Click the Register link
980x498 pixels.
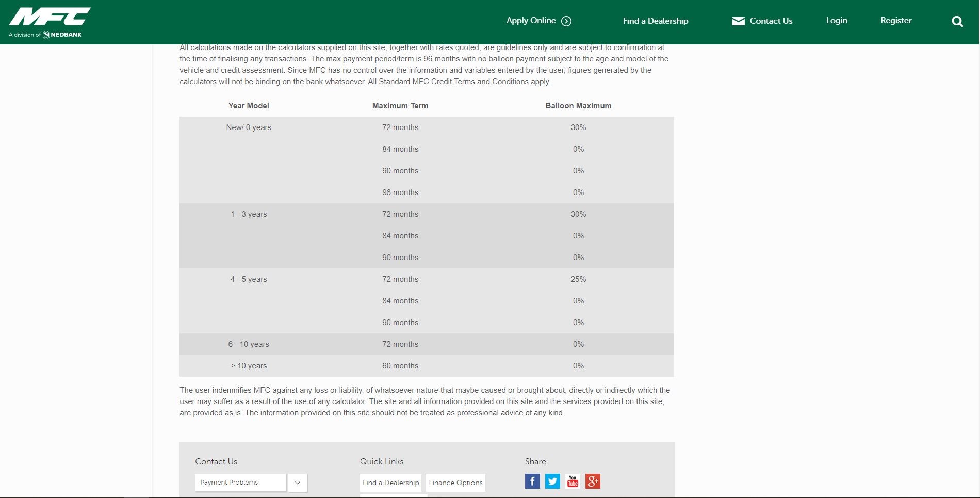895,21
